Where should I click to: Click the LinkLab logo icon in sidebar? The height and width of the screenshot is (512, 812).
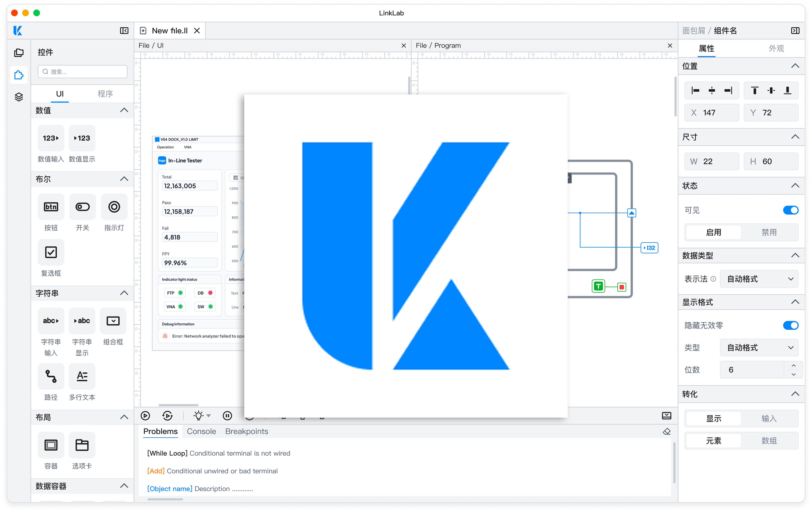[18, 31]
